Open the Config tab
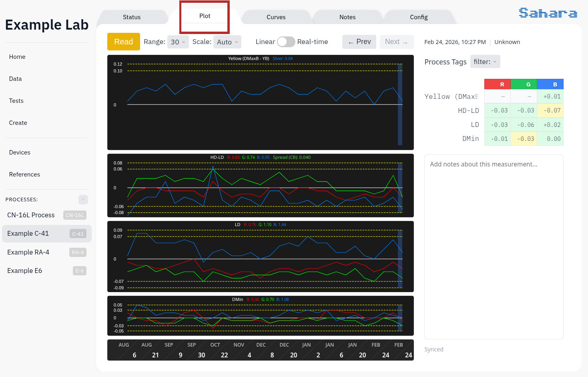Screen dimensions: 588x377 (418, 17)
